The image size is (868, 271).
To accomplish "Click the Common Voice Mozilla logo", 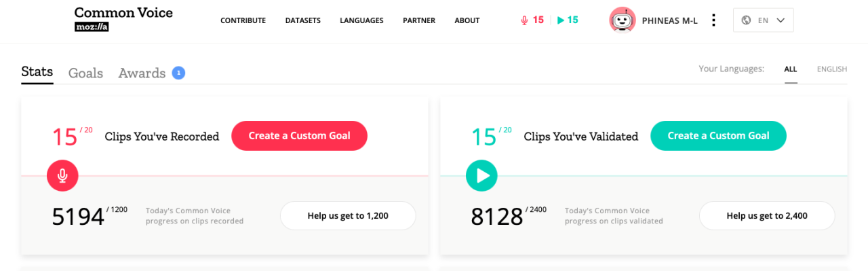I will point(123,20).
